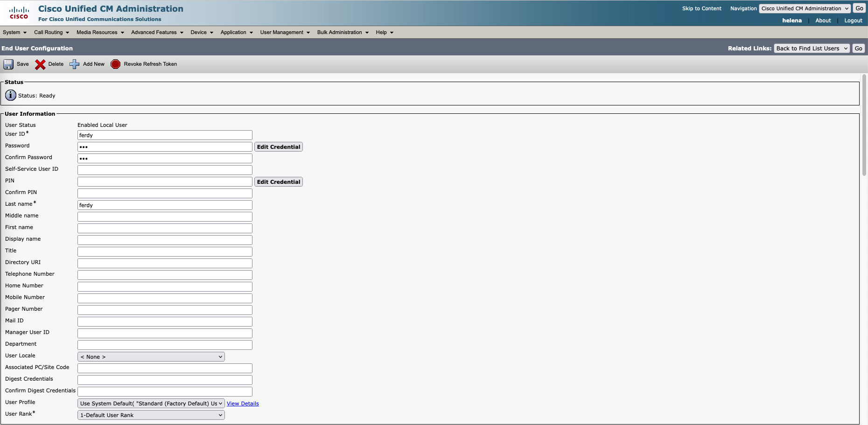Follow the View Details link

(243, 404)
